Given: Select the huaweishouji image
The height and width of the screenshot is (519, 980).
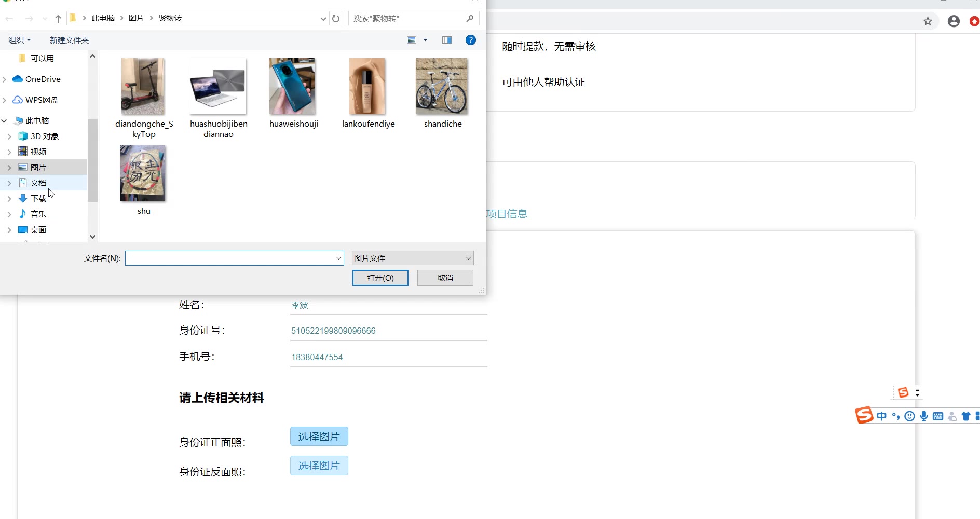Looking at the screenshot, I should tap(293, 93).
